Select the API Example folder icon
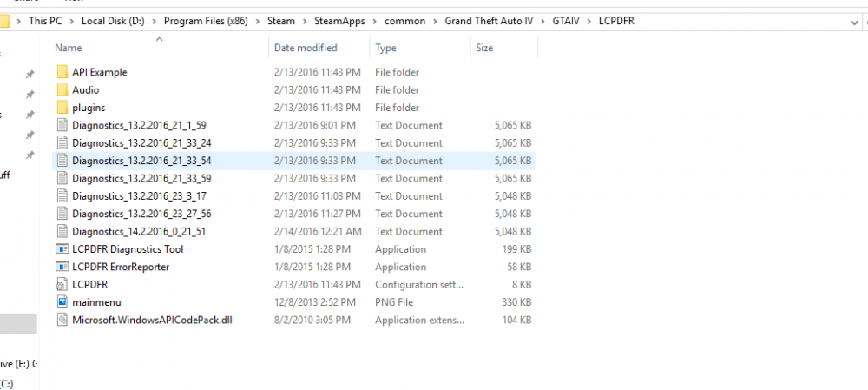 pyautogui.click(x=62, y=72)
